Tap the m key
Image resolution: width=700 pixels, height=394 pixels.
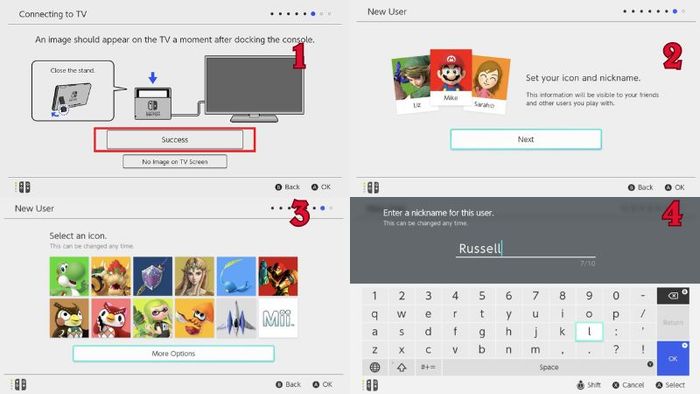click(536, 349)
